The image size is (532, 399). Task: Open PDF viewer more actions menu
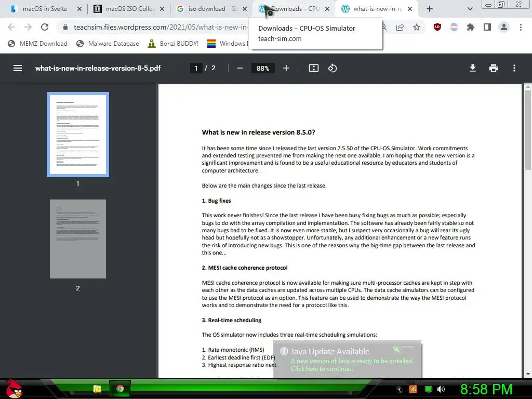[x=514, y=68]
